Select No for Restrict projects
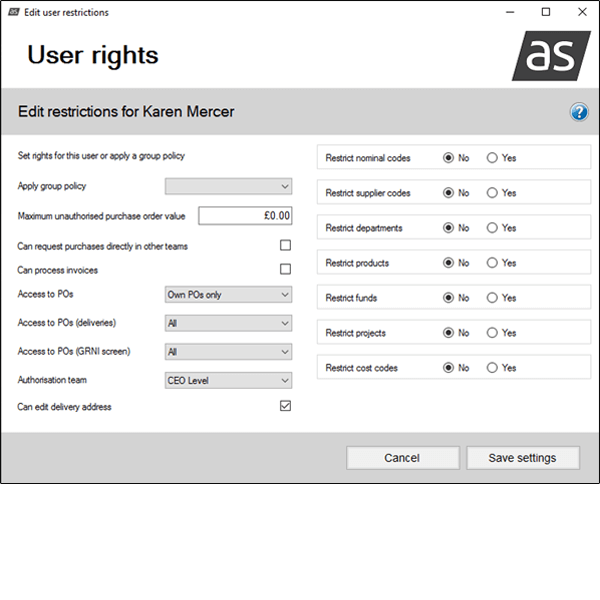 pos(448,333)
